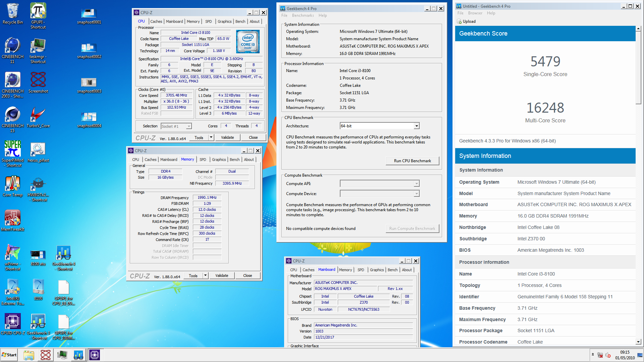This screenshot has width=644, height=362.
Task: Switch to Bench tab in top CPU-Z window
Action: coord(240,21)
